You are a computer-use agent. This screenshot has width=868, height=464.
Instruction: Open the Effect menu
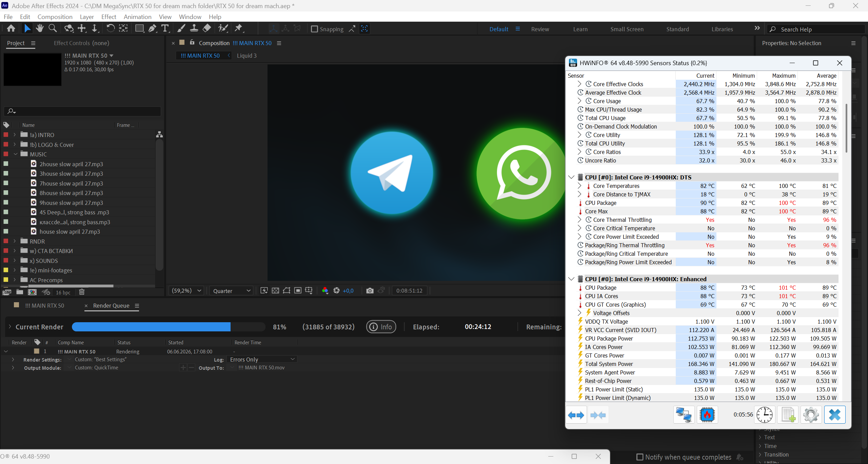(x=108, y=17)
